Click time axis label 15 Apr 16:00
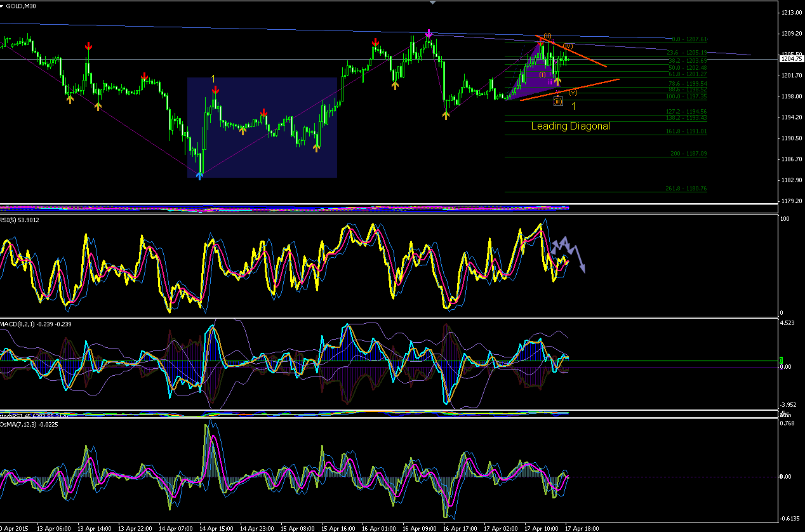Screen dimensions: 805x532 tap(338, 528)
